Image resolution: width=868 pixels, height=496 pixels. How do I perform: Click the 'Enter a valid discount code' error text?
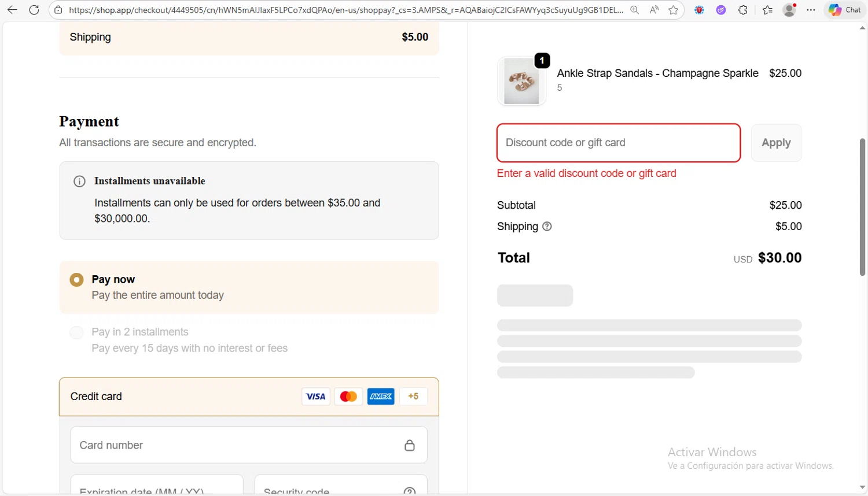(x=587, y=173)
